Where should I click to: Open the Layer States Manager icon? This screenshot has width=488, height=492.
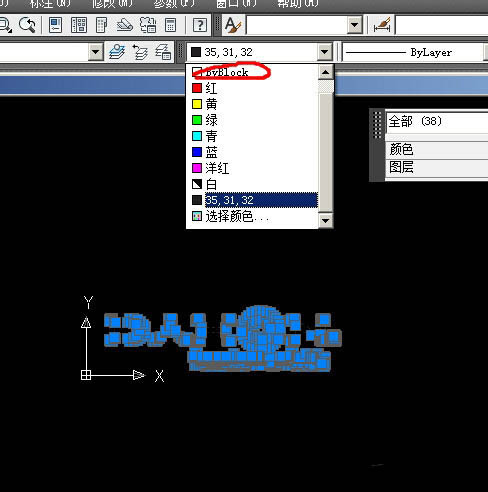[x=163, y=52]
